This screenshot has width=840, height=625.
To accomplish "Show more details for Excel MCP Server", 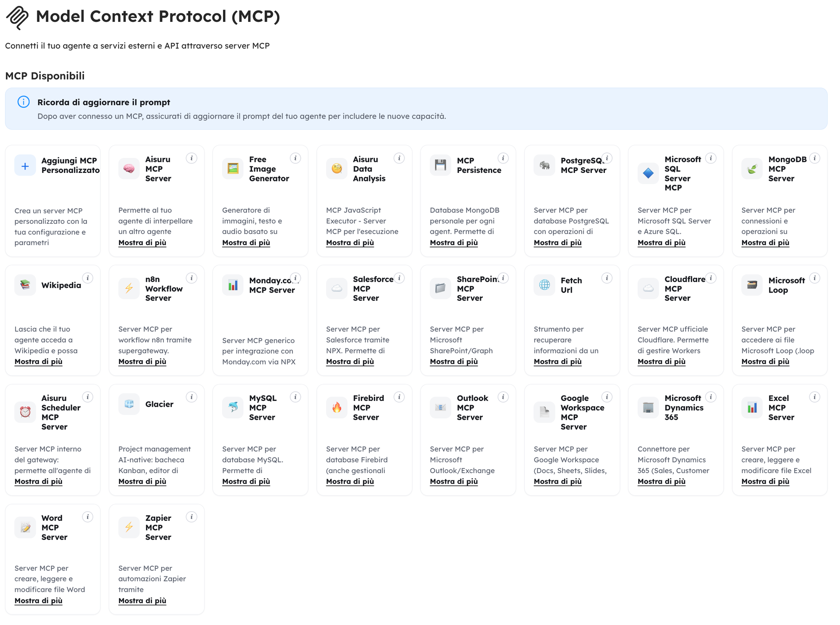I will (765, 481).
